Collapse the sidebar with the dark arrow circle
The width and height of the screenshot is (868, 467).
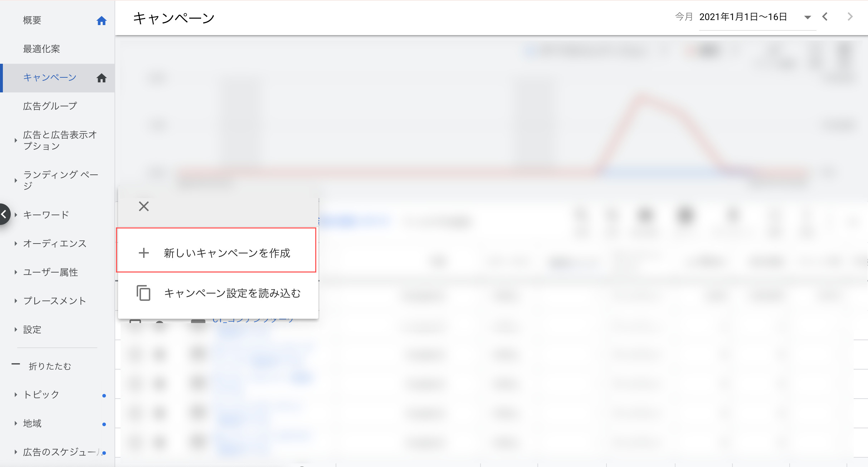click(x=4, y=214)
